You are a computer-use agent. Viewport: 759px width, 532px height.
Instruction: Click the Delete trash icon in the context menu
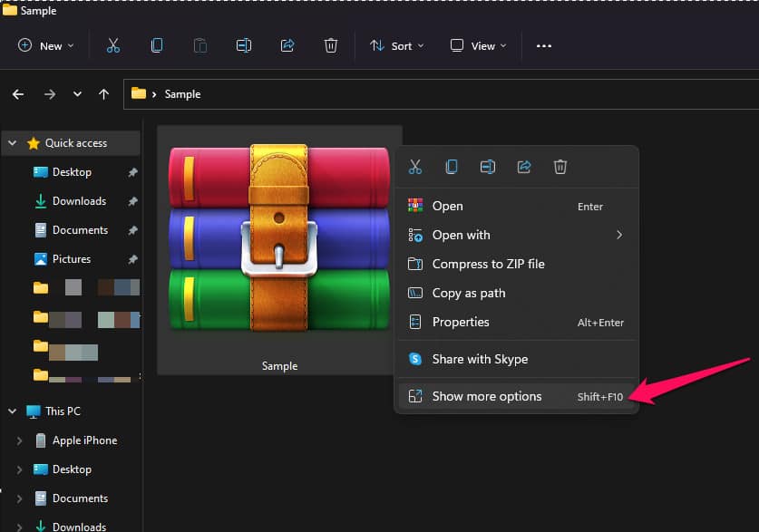point(560,167)
